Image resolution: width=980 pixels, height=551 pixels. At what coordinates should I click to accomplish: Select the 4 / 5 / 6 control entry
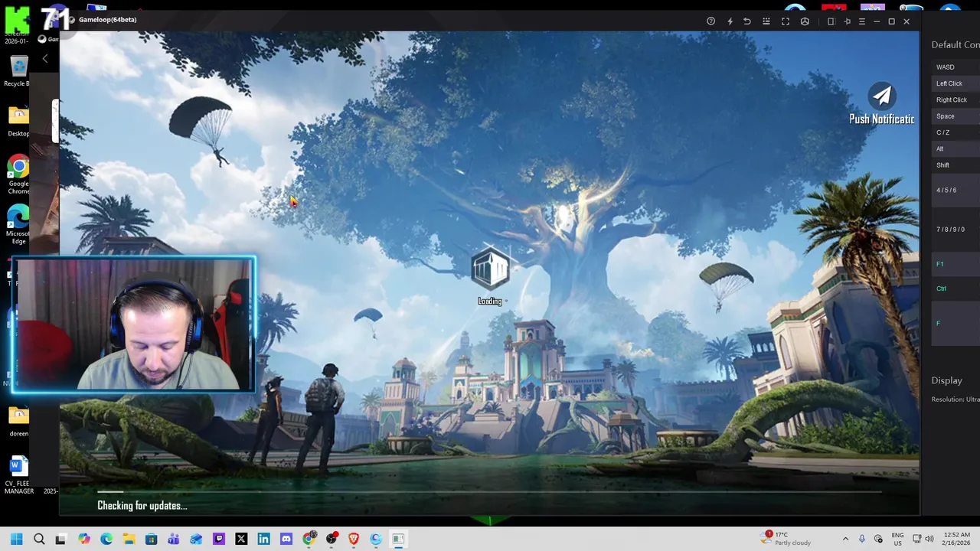pos(955,190)
